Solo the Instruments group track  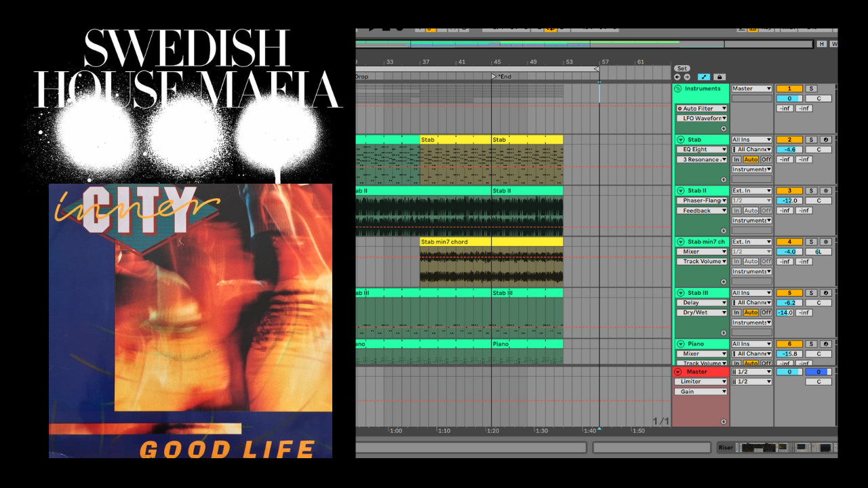[811, 89]
